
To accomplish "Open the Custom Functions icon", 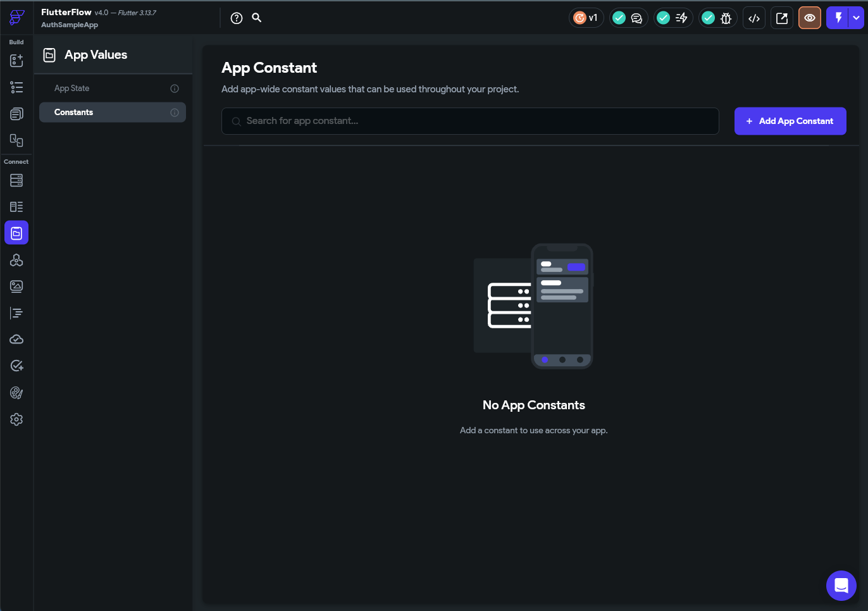I will [16, 313].
